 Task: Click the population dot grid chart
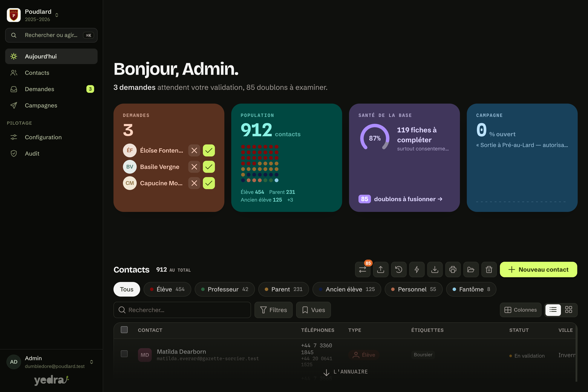pos(260,164)
